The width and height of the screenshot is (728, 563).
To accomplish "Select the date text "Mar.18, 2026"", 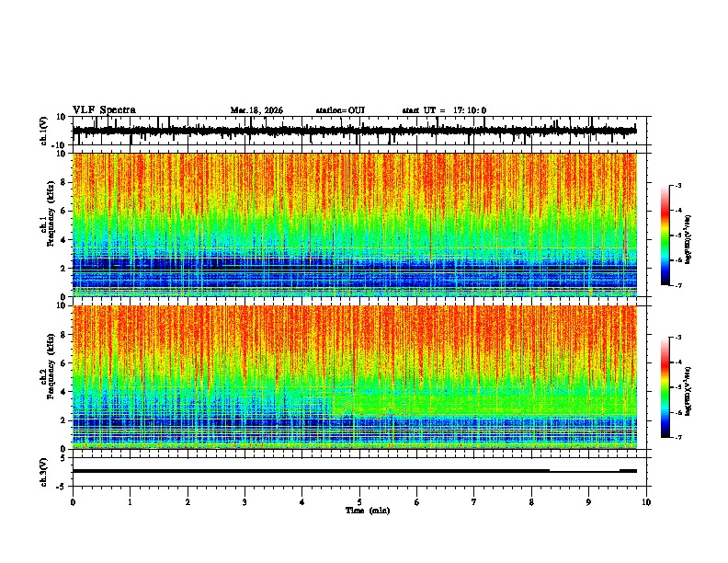I will [x=256, y=110].
